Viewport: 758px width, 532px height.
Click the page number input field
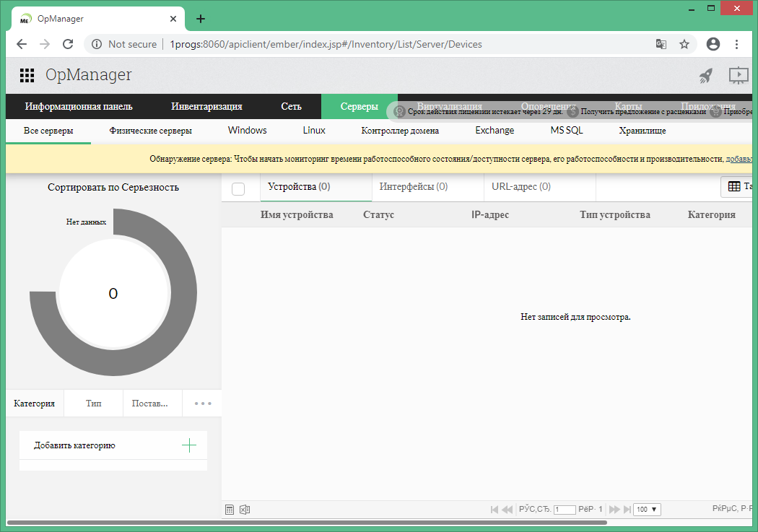pyautogui.click(x=565, y=510)
